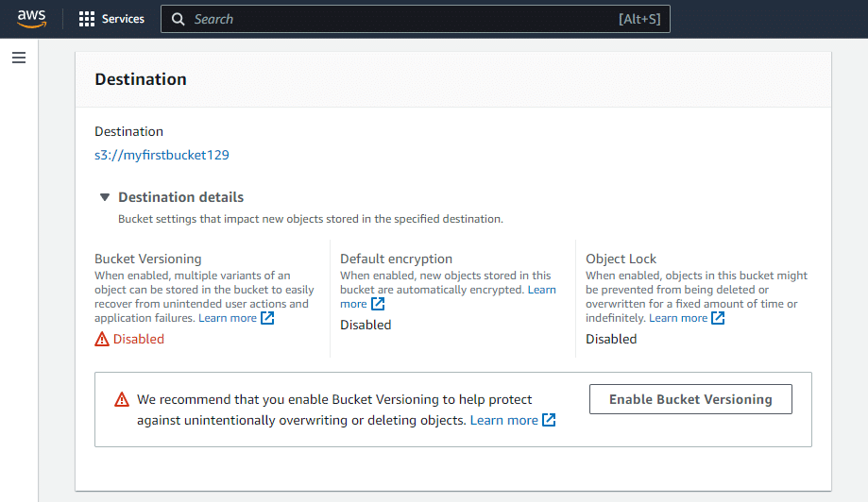
Task: Collapse the Destination details section
Action: [105, 197]
